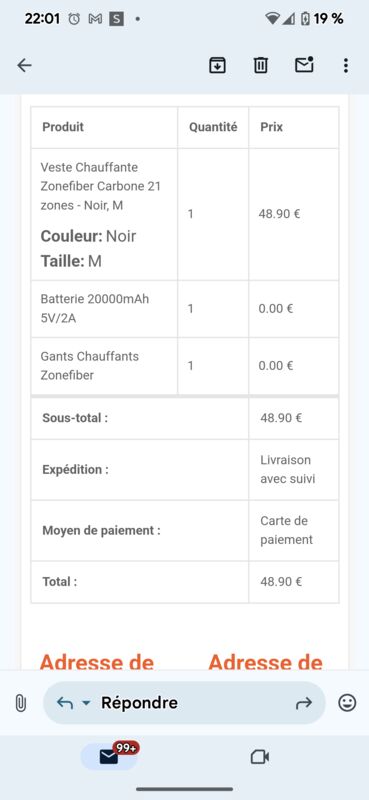Go back using the arrow icon
The width and height of the screenshot is (369, 800).
(24, 65)
